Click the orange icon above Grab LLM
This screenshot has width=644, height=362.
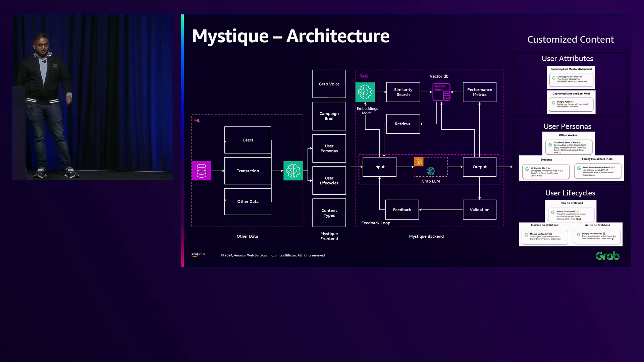point(419,162)
